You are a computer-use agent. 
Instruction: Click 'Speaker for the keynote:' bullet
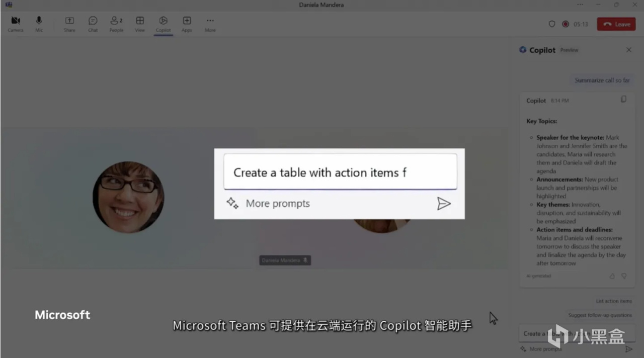tap(570, 137)
